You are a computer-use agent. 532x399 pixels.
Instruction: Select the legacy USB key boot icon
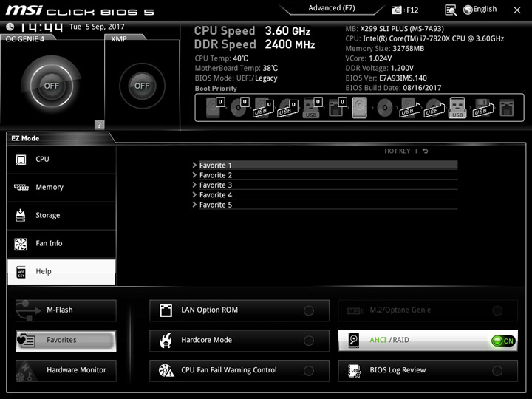click(457, 108)
